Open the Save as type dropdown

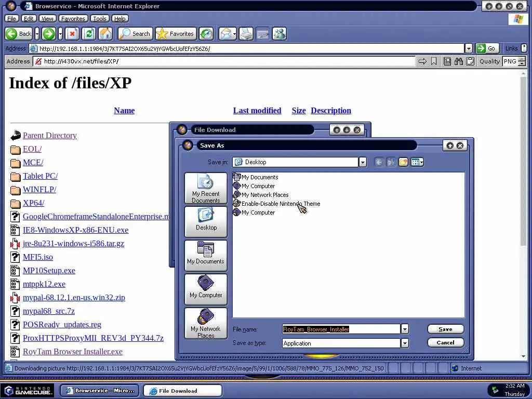pyautogui.click(x=404, y=343)
